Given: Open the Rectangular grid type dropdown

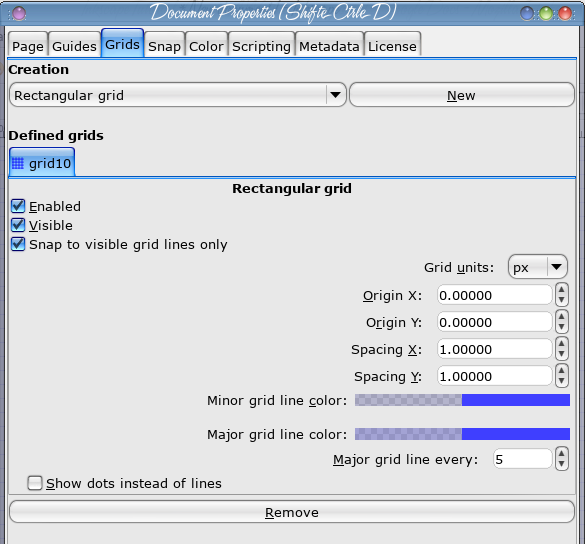Looking at the screenshot, I should point(178,95).
